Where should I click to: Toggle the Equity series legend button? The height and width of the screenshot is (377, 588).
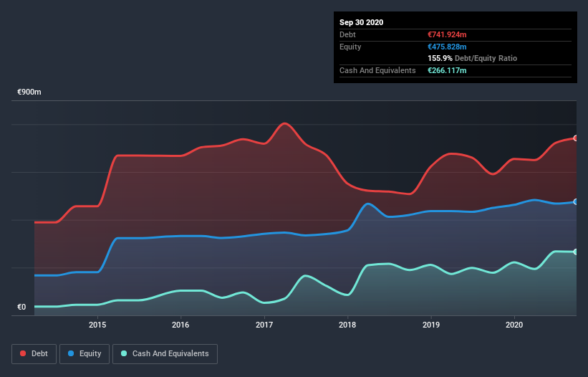(x=85, y=354)
